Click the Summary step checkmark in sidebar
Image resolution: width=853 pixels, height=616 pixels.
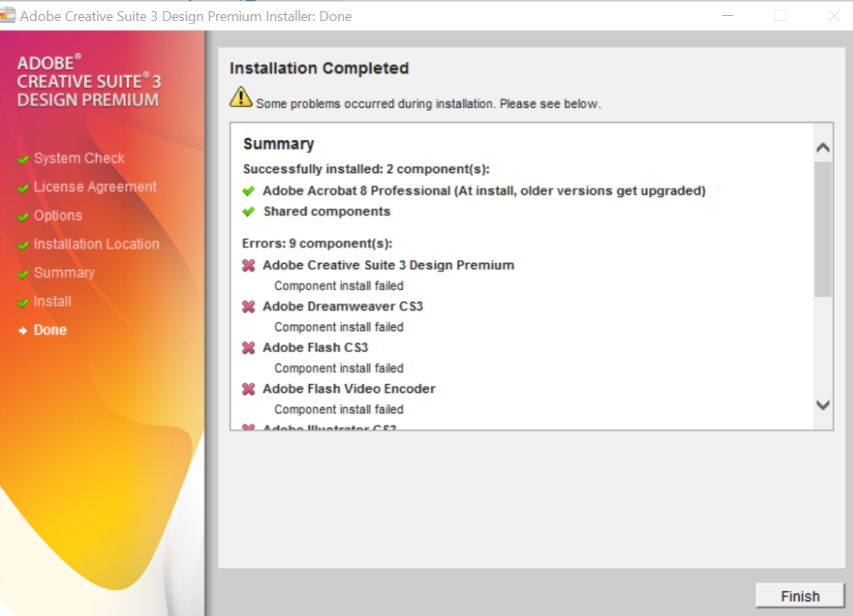coord(23,275)
